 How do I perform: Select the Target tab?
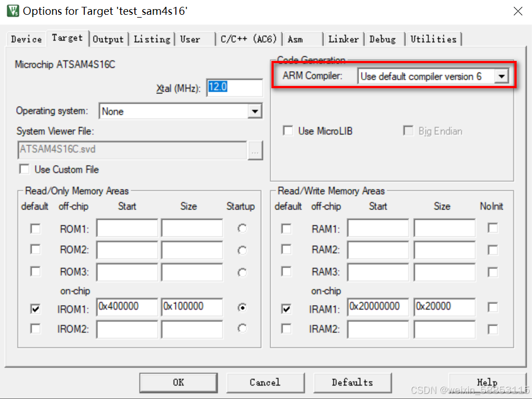tap(67, 38)
